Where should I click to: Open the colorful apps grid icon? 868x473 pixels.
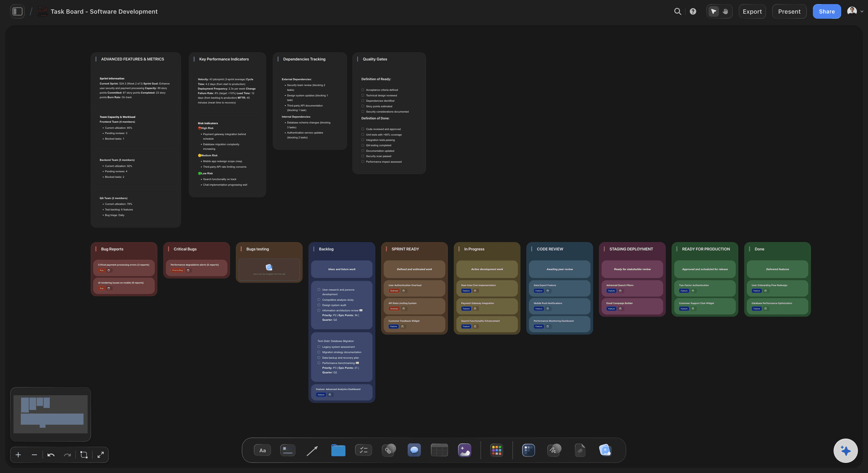coord(496,450)
